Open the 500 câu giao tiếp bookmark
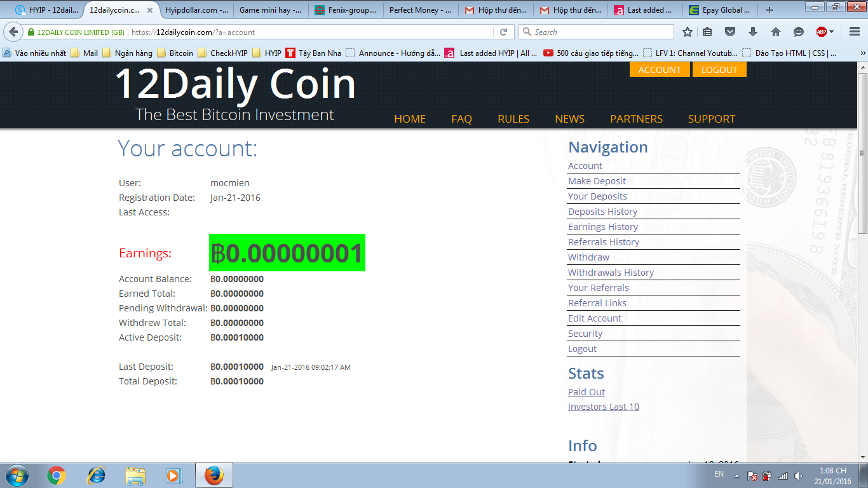868x488 pixels. click(591, 53)
